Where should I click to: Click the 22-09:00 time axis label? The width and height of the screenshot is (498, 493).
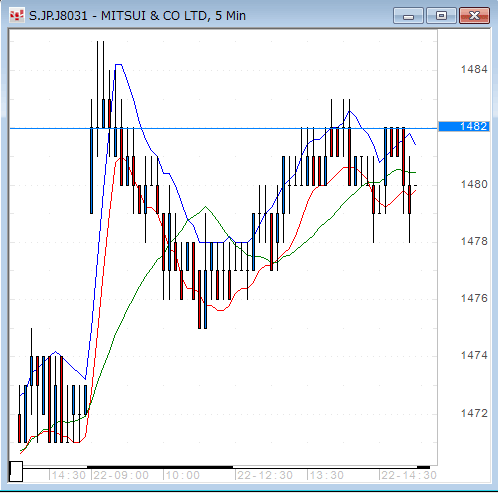(x=121, y=475)
